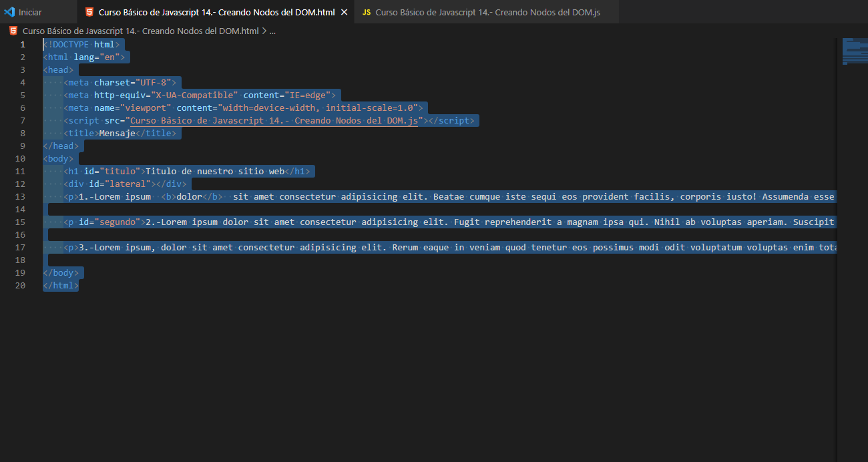Click the Mensaje title text
The width and height of the screenshot is (868, 462).
point(118,133)
